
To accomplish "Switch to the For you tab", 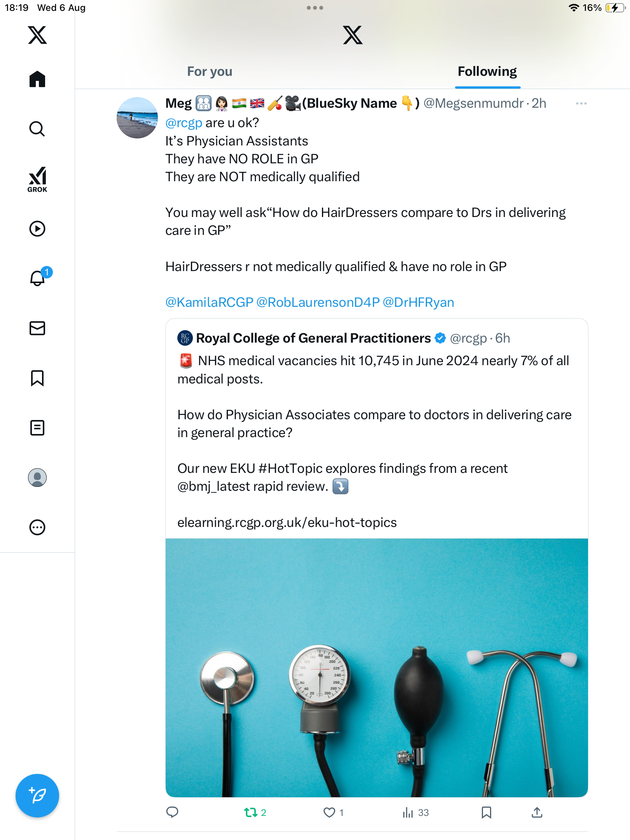I will [210, 72].
